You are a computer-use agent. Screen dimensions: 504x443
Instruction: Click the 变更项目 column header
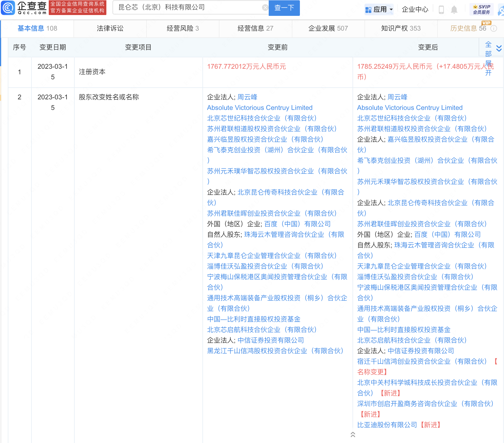138,47
